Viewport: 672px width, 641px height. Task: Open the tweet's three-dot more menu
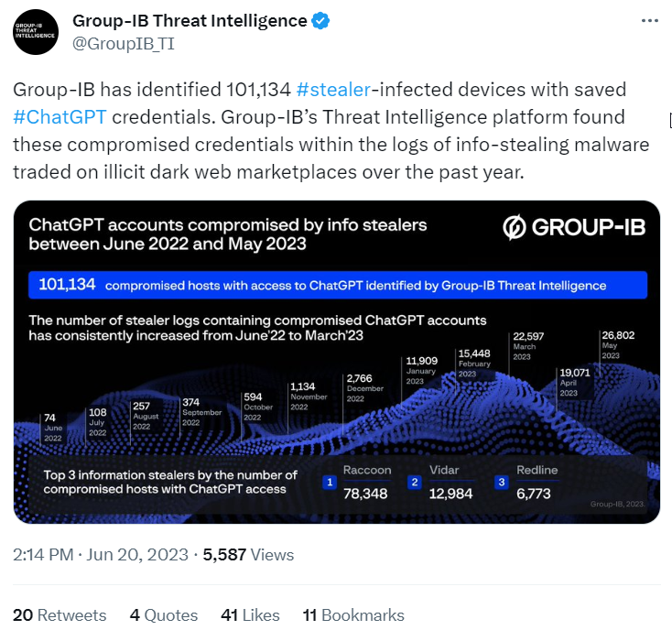[650, 20]
